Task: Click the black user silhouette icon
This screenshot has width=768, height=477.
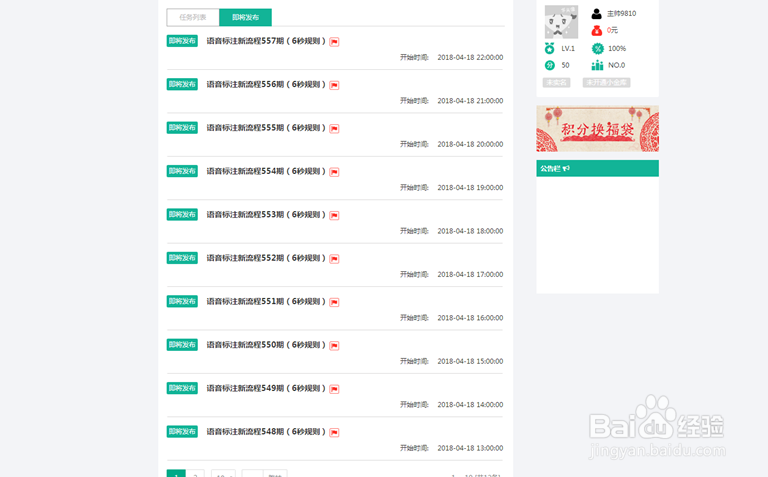Action: (x=596, y=14)
